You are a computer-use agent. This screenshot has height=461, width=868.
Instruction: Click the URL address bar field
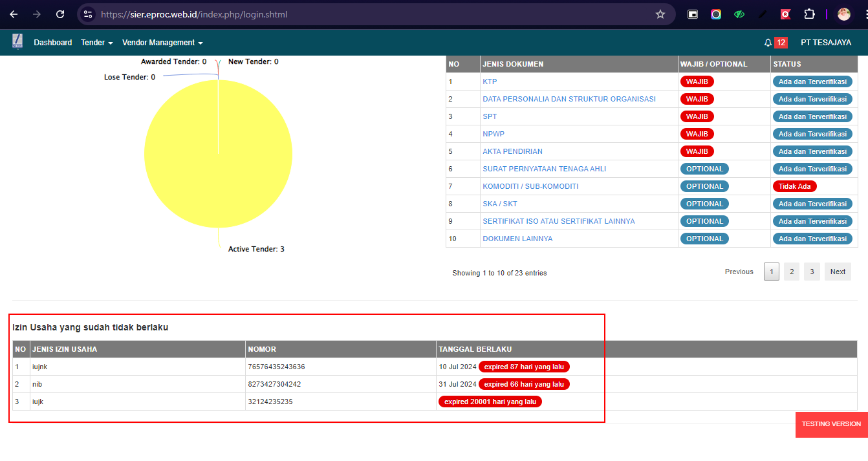click(x=369, y=14)
